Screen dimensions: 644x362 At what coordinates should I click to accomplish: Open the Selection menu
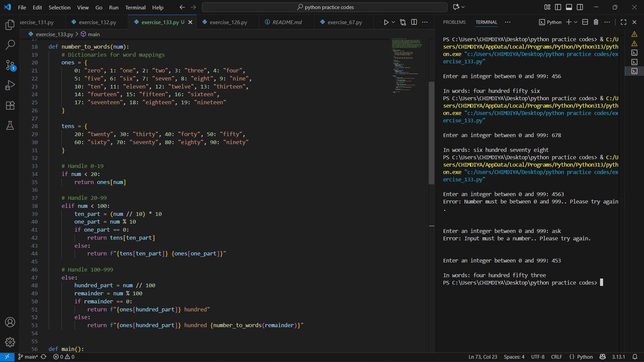59,8
